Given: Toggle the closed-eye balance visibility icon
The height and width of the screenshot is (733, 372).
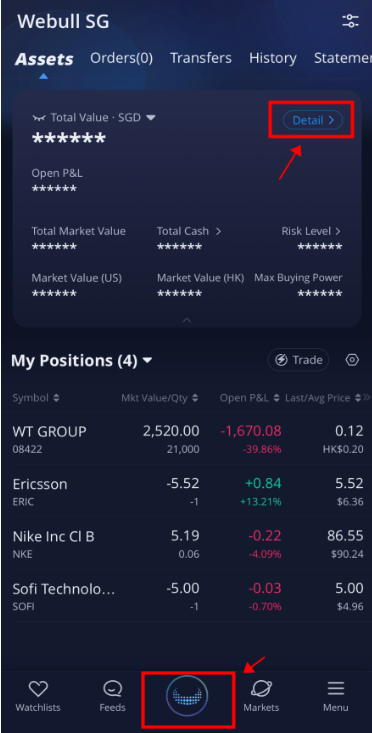Looking at the screenshot, I should click(x=38, y=118).
